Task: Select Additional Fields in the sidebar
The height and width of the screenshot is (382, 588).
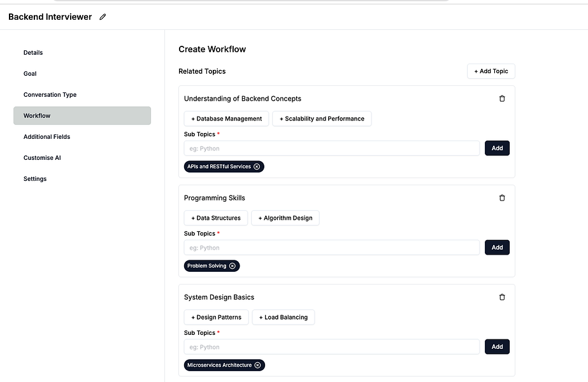Action: tap(47, 137)
